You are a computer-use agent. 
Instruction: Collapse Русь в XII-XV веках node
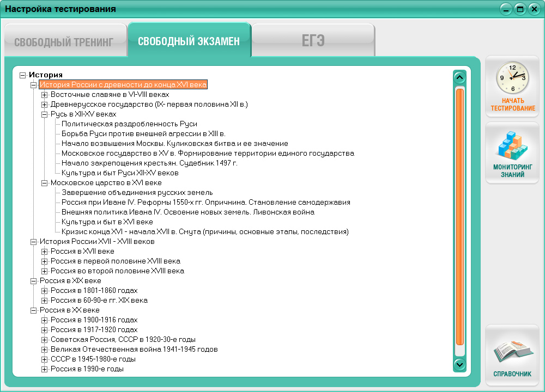[x=44, y=114]
